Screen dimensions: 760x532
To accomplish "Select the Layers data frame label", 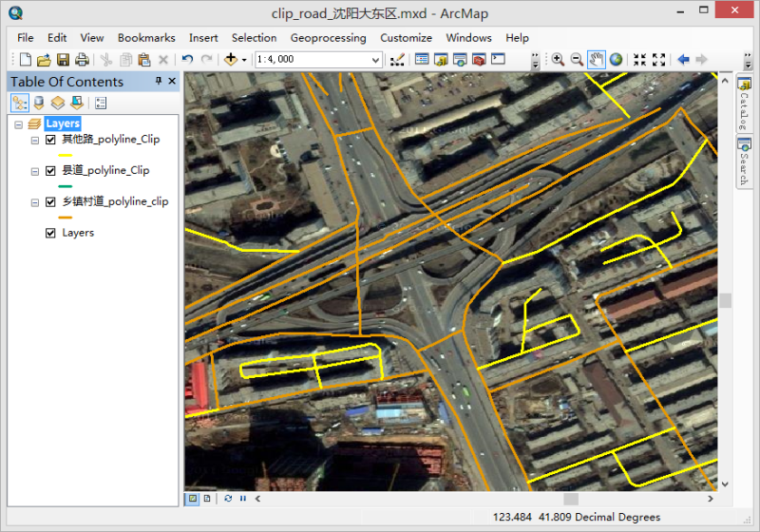I will pos(63,123).
